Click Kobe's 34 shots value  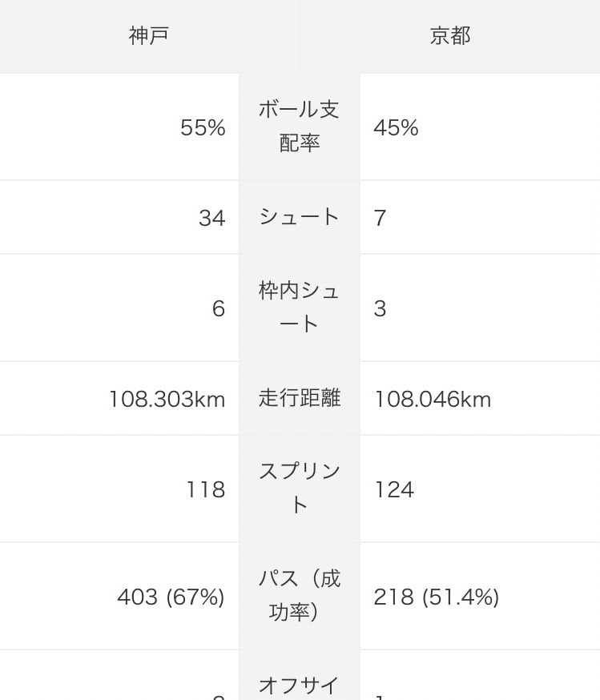point(211,218)
